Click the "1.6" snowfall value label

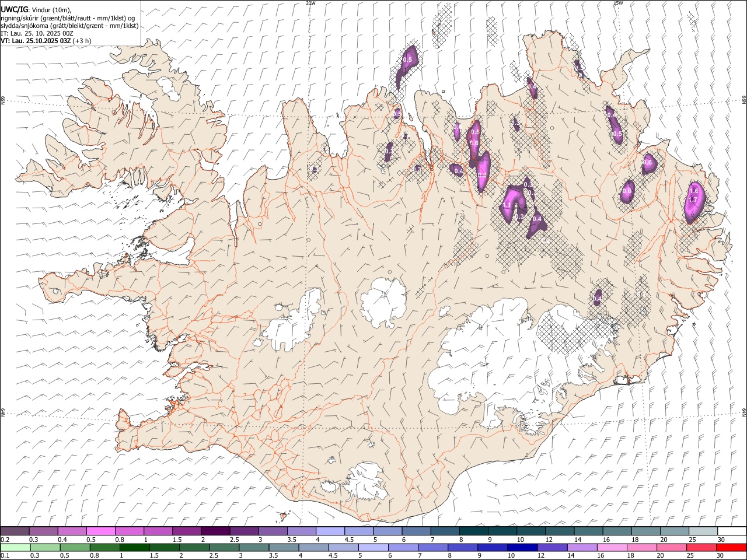(x=694, y=191)
